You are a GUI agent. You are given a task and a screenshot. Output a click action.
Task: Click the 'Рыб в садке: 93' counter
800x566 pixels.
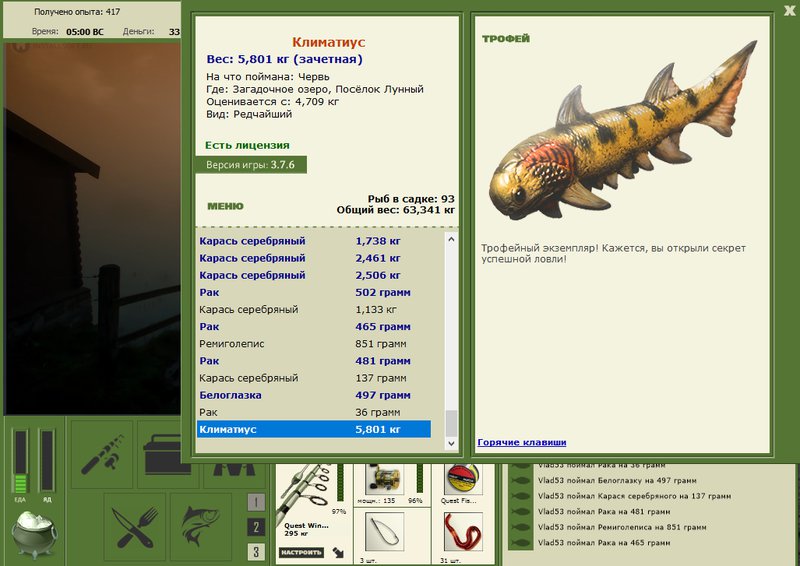tap(411, 199)
